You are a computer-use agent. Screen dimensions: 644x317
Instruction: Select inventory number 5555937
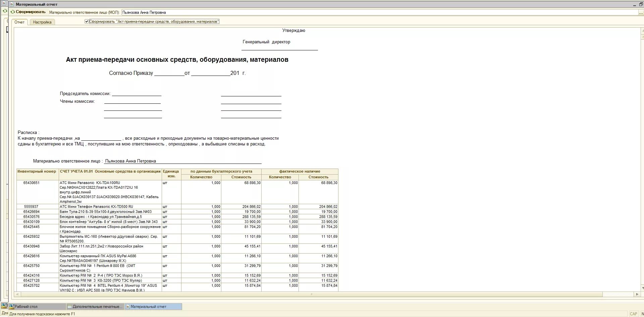click(31, 207)
